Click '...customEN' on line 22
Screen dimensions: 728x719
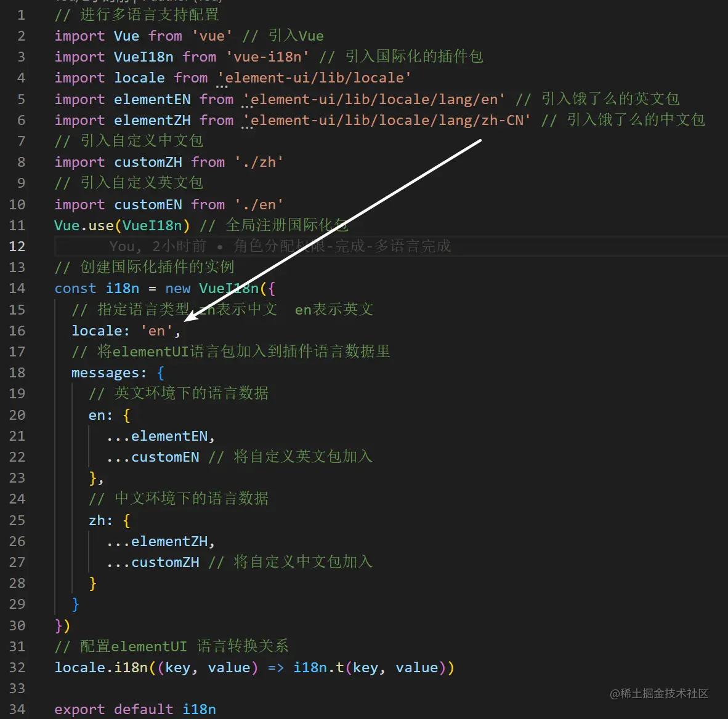pos(153,457)
